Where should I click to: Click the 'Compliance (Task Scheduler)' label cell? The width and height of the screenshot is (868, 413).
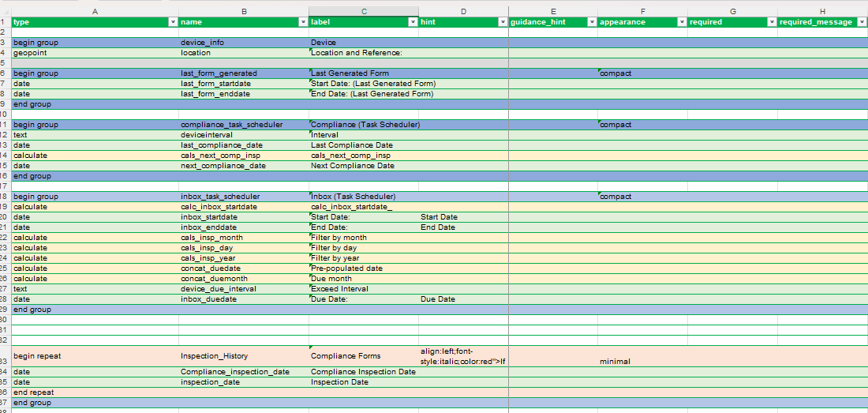click(x=364, y=125)
